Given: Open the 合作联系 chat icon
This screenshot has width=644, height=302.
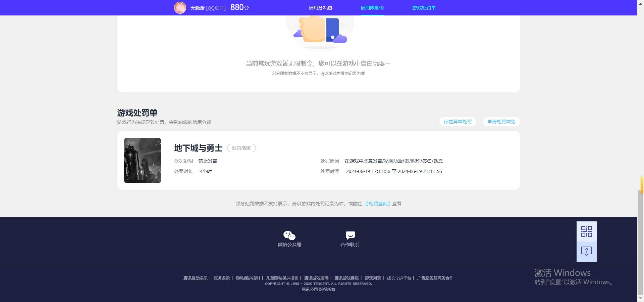Looking at the screenshot, I should point(350,235).
